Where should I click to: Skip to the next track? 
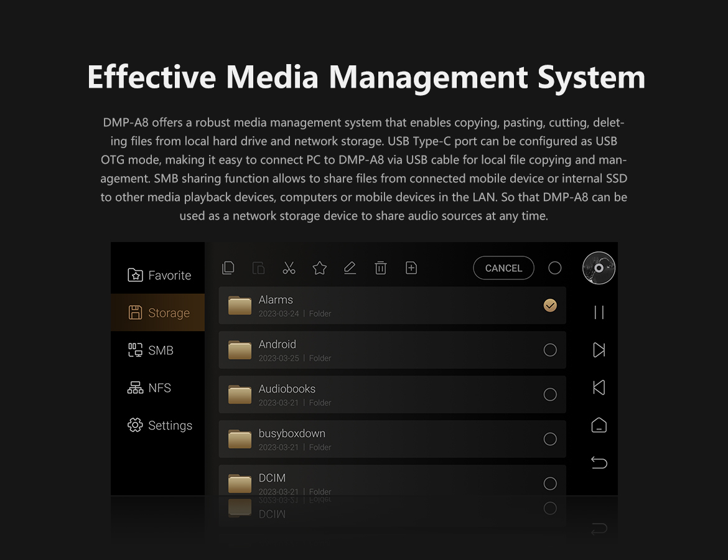(599, 350)
